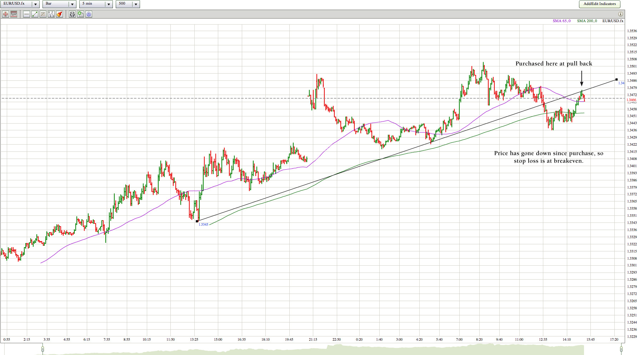
Task: Toggle the price range chart tool
Action: (14, 14)
